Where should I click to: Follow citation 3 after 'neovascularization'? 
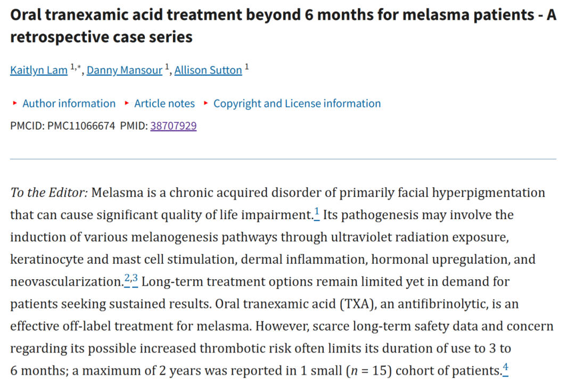[135, 280]
